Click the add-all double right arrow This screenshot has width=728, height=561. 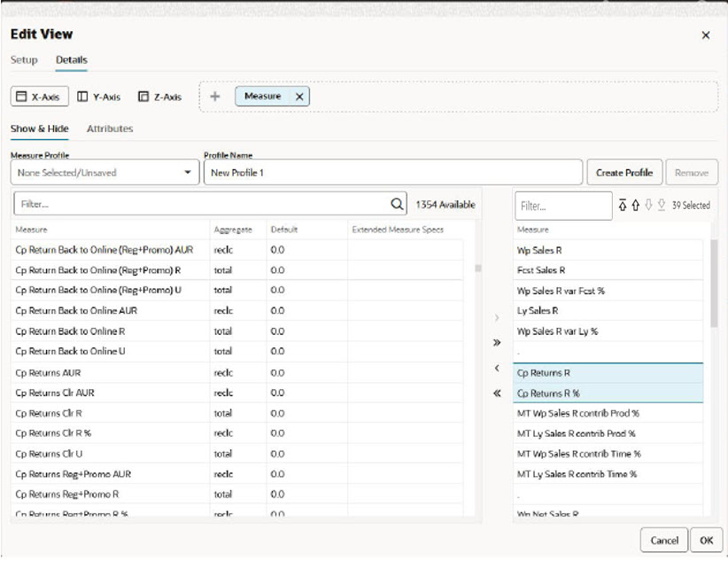point(497,343)
